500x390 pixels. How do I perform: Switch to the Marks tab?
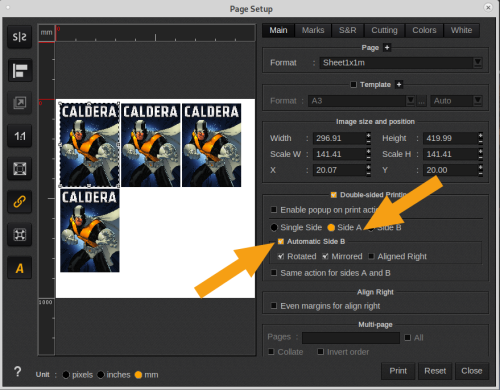tap(313, 30)
